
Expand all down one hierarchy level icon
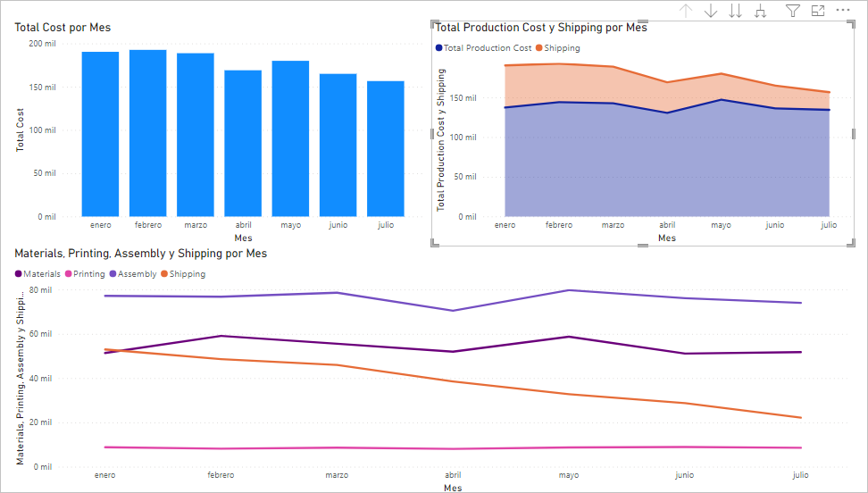[x=761, y=11]
